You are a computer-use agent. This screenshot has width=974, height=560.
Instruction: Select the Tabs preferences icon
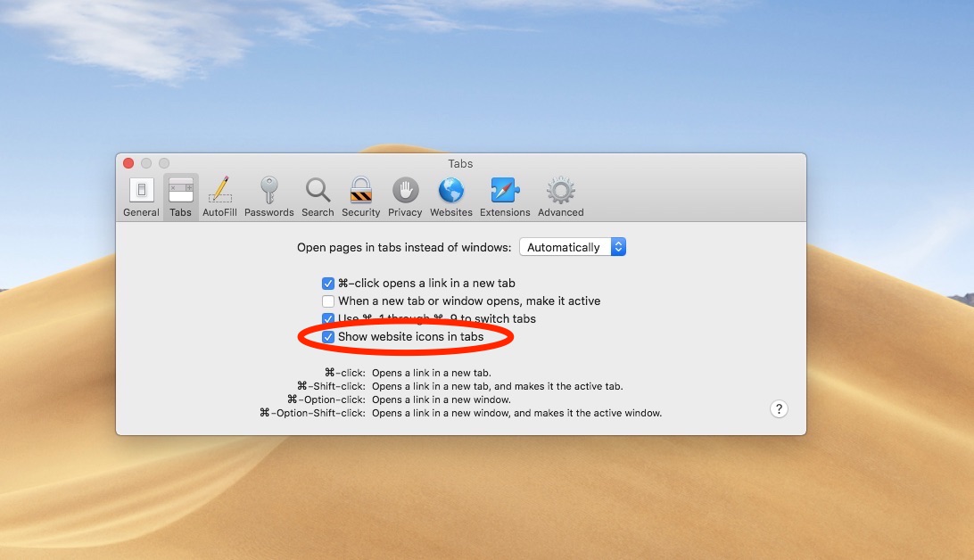[181, 197]
